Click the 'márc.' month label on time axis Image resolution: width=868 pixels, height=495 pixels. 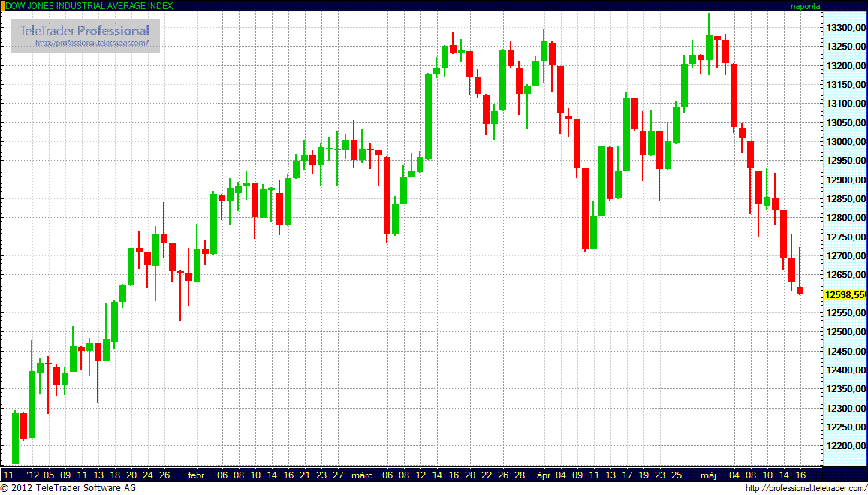tap(365, 475)
